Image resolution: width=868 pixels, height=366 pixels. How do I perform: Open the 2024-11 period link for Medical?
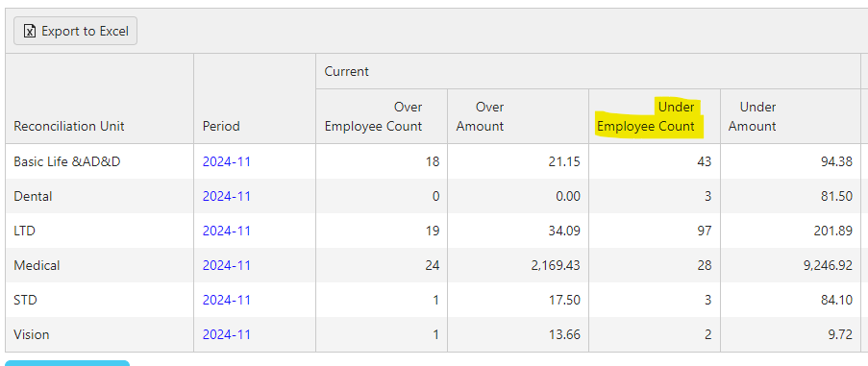point(227,265)
